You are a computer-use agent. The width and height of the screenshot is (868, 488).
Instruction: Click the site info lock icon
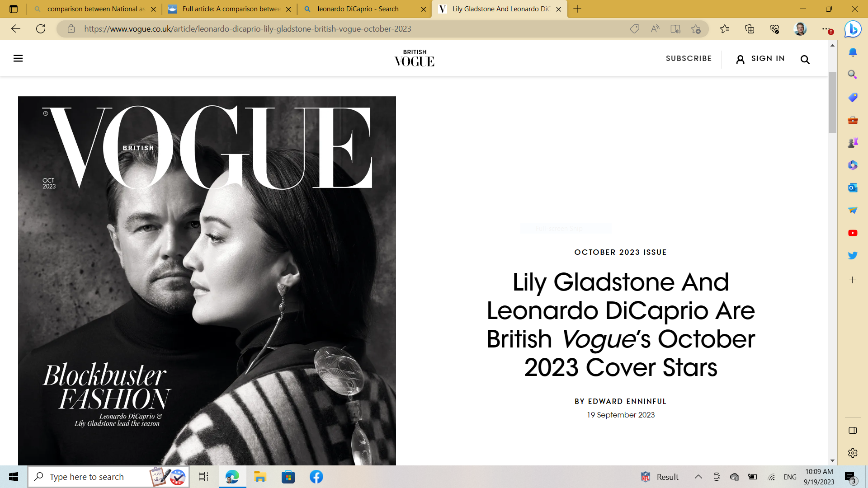pos(71,29)
